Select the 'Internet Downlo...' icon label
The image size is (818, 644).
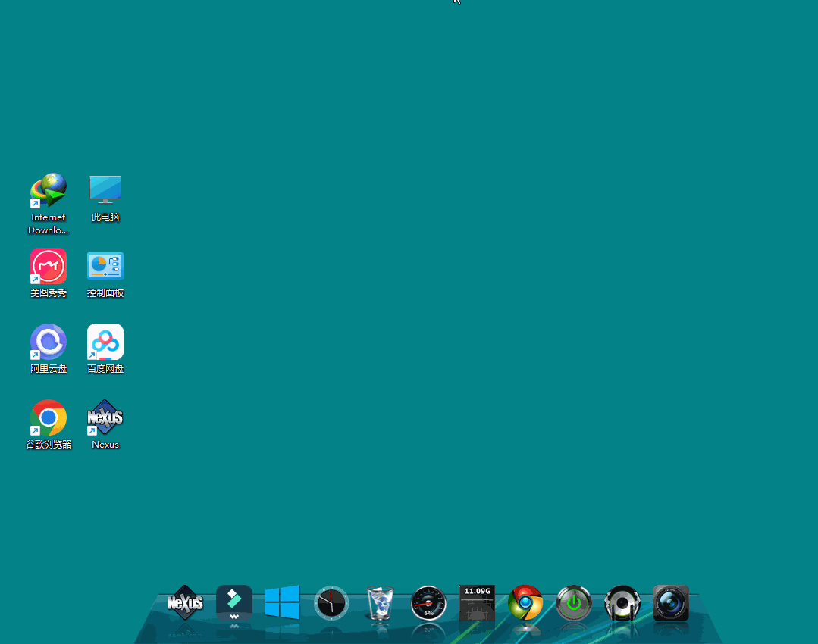click(x=48, y=224)
